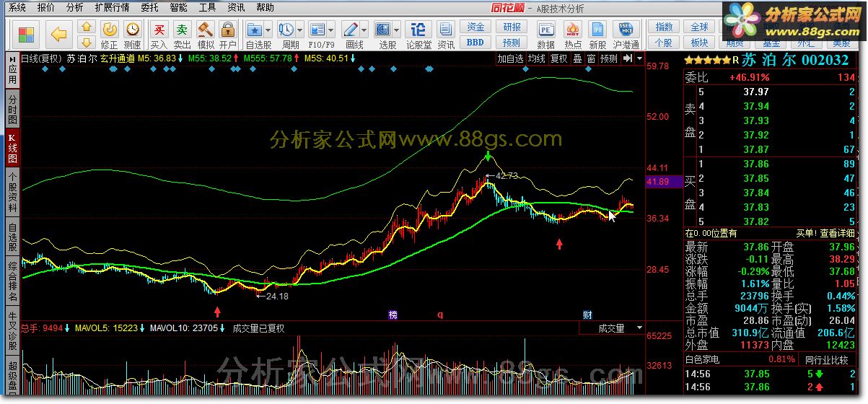Viewport: 868px width, 404px height.
Task: Expand the 选股 dropdown arrow
Action: [x=396, y=30]
